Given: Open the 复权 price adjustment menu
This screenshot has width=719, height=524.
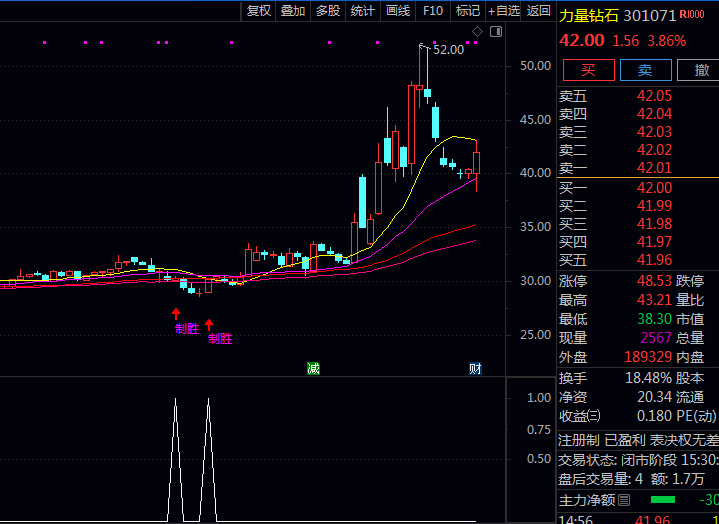Looking at the screenshot, I should [x=259, y=11].
